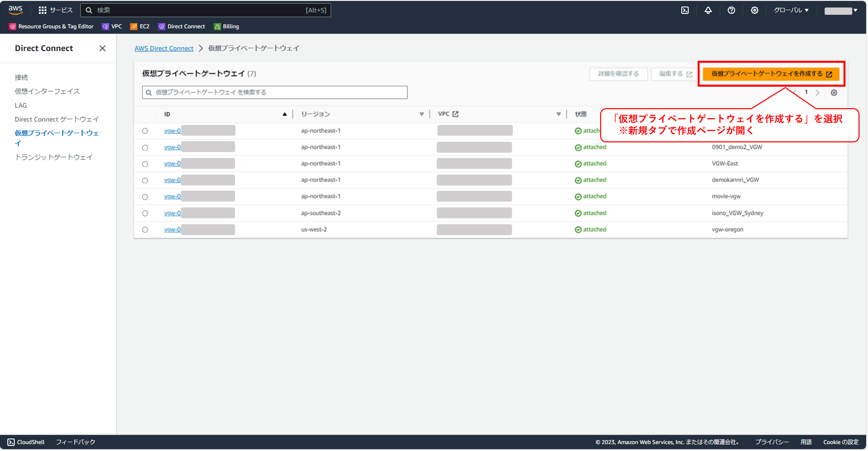Select the radio button for VGW-East row
The height and width of the screenshot is (451, 868).
[x=145, y=164]
